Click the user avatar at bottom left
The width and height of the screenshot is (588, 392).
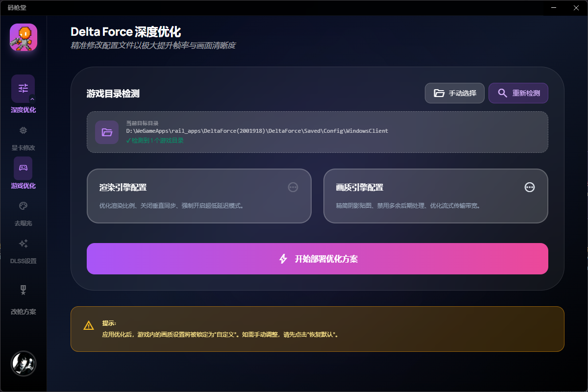[23, 363]
